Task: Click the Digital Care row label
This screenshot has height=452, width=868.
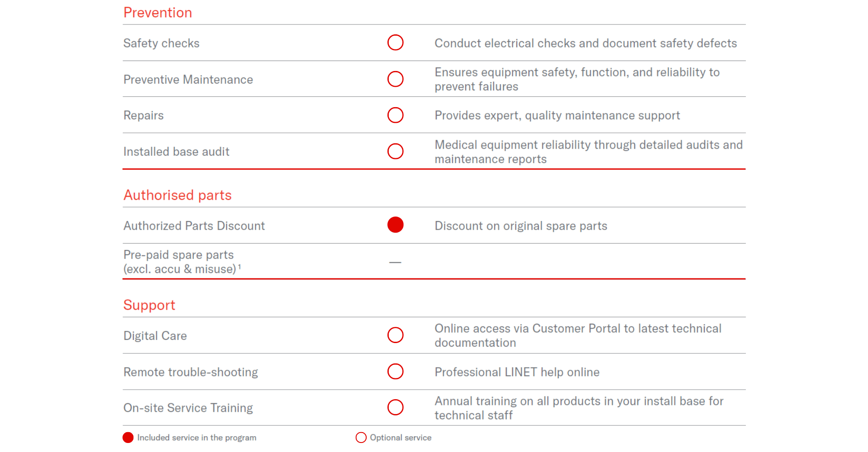Action: [x=155, y=336]
